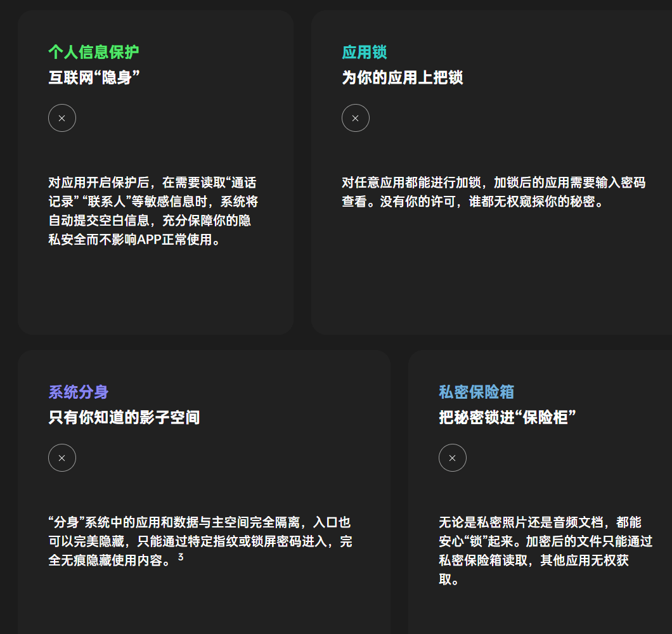672x634 pixels.
Task: Click the 为你的应用上把锁 subtitle
Action: click(402, 77)
